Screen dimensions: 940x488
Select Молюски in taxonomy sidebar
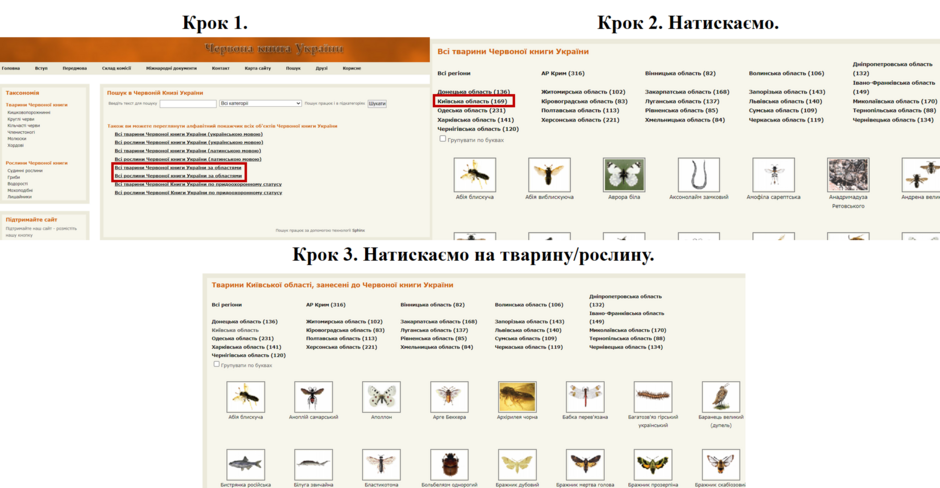coord(17,139)
